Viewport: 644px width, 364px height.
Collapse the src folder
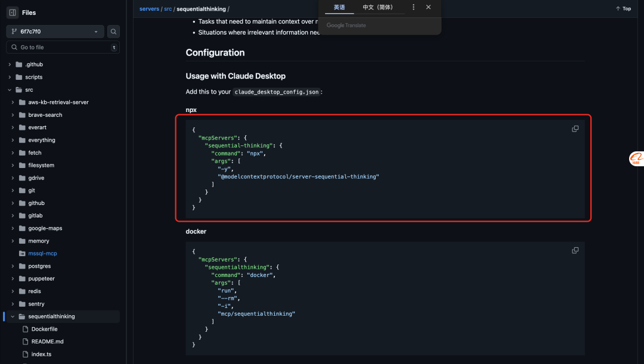coord(10,90)
